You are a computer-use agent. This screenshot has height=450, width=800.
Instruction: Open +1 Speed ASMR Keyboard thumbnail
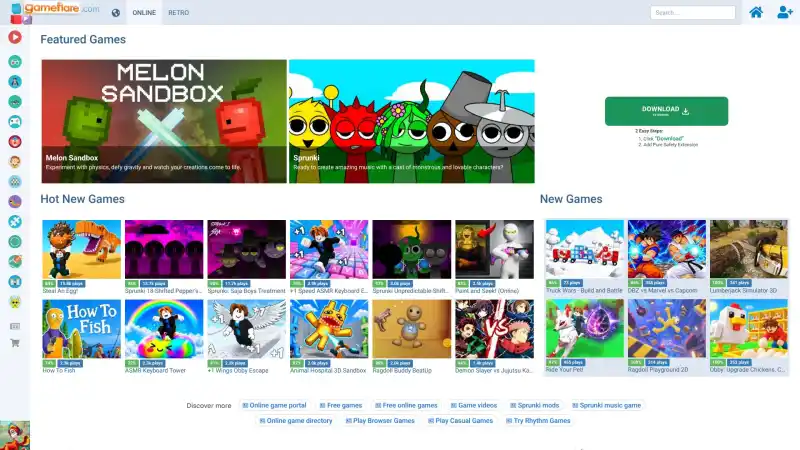pyautogui.click(x=329, y=249)
